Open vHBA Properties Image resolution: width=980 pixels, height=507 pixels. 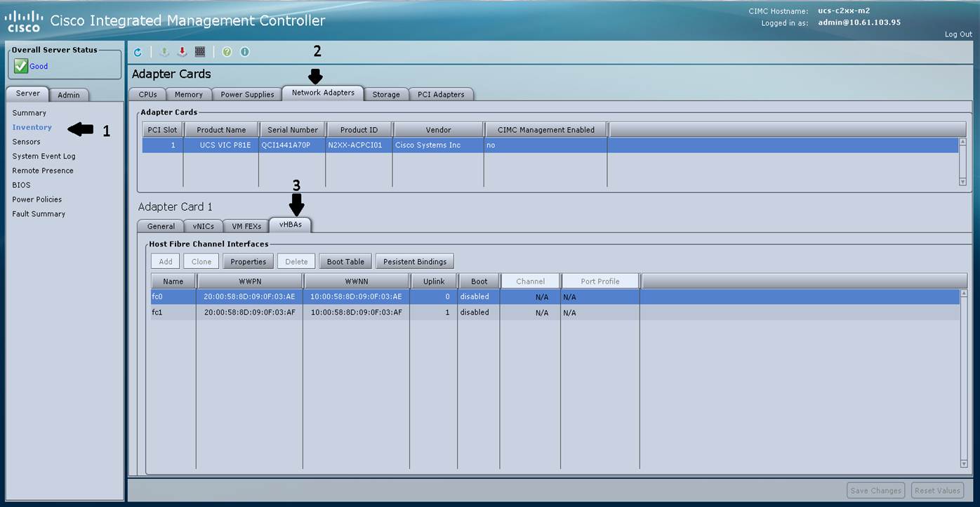[249, 261]
